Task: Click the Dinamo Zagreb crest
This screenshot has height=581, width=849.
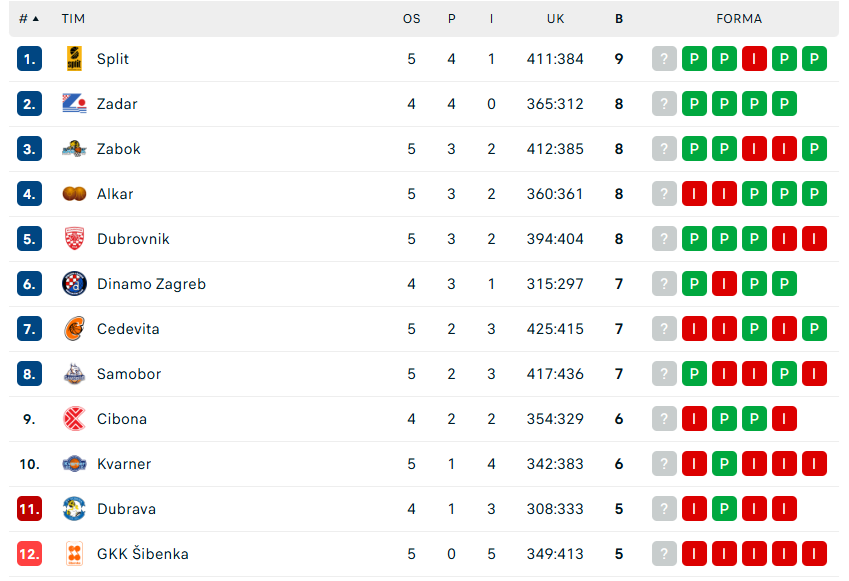Action: coord(74,284)
